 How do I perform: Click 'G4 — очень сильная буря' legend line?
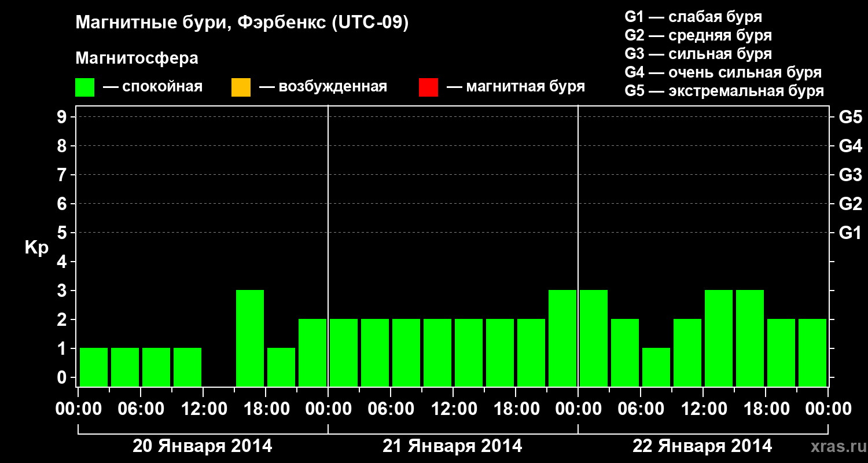[723, 72]
